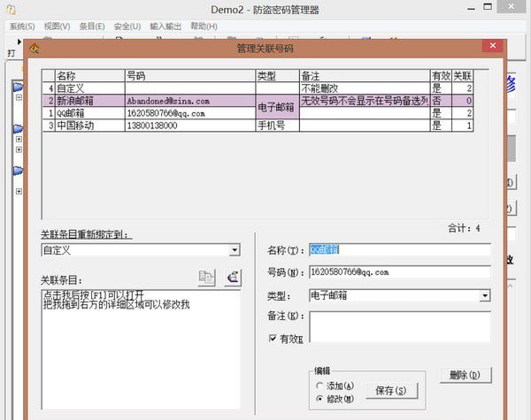Open 帮助(H) menu in main window

[204, 27]
